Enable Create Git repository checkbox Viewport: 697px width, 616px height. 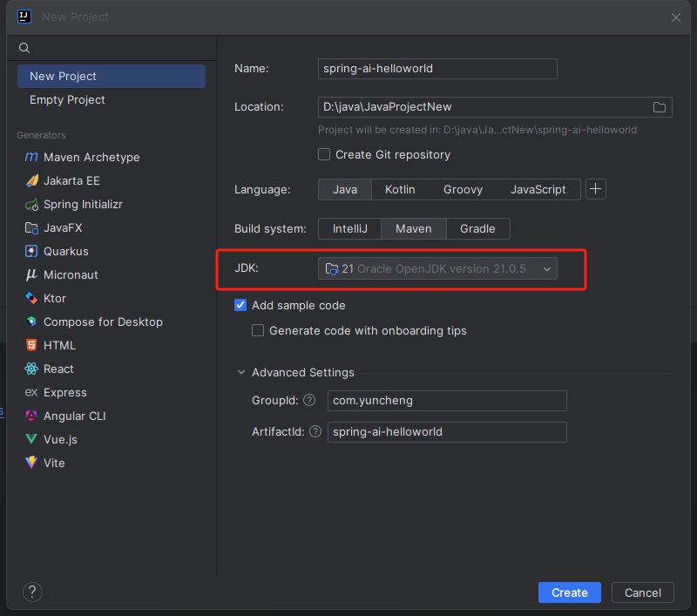pyautogui.click(x=324, y=154)
